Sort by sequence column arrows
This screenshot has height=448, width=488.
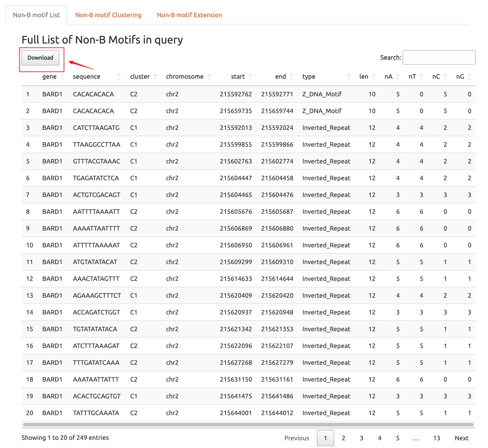click(119, 77)
